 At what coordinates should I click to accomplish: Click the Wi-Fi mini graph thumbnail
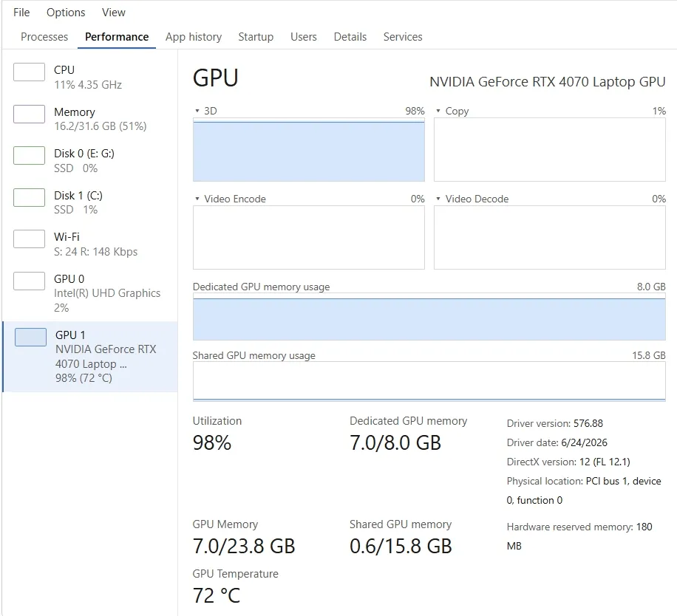tap(29, 239)
